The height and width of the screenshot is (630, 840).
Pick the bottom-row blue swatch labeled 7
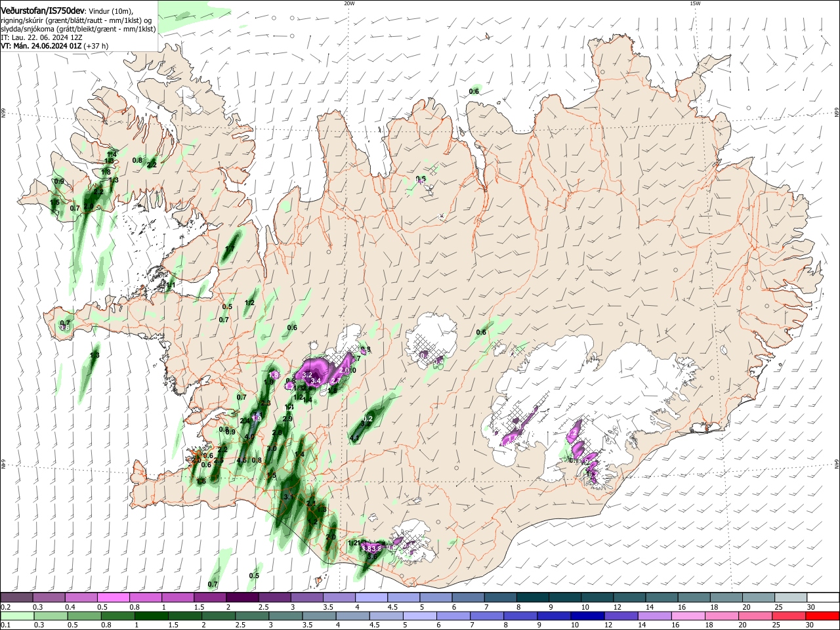(x=487, y=616)
